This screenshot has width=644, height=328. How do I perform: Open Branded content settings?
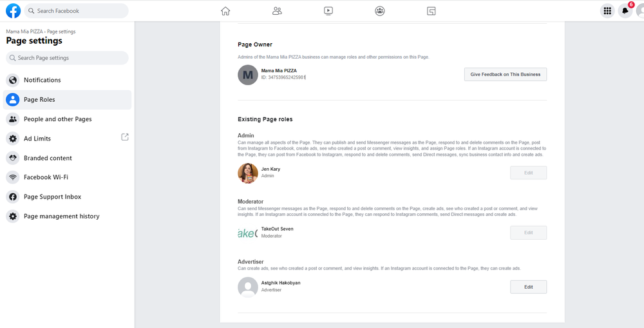(48, 158)
